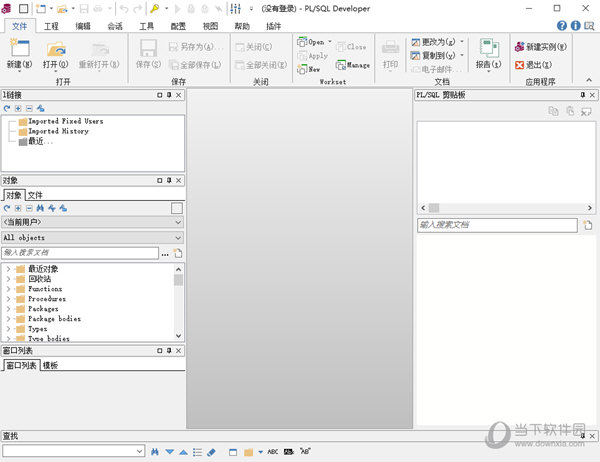
Task: Click binoculars find icon in 对象 toolbar
Action: pos(40,208)
